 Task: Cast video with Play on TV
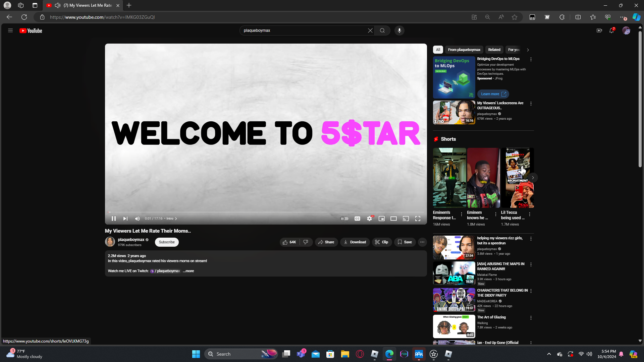tap(406, 219)
